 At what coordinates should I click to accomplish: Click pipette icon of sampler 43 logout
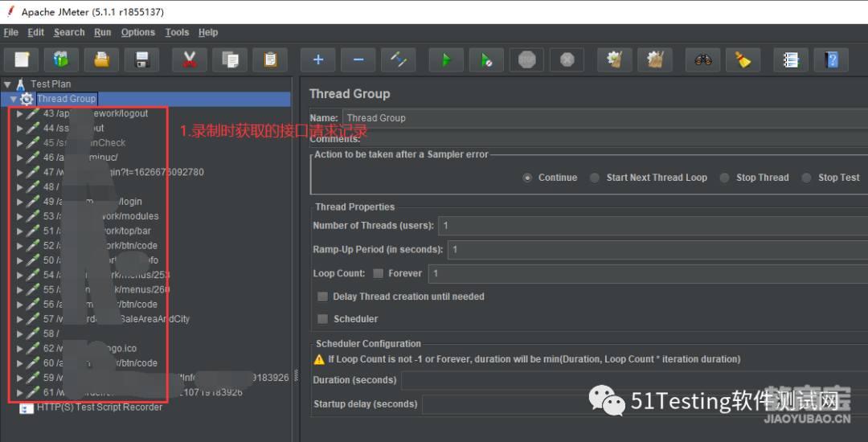tap(33, 113)
